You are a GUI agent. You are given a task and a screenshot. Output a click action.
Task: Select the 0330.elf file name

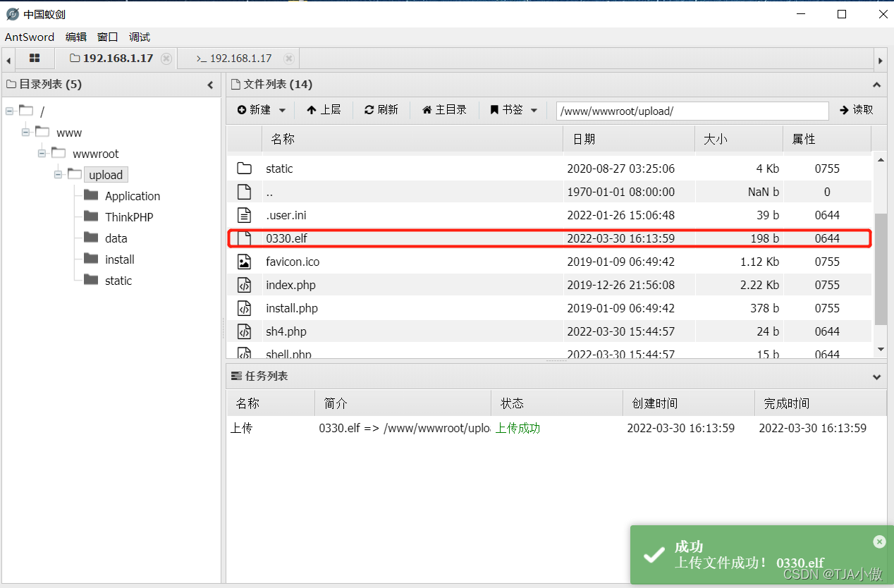coord(286,238)
